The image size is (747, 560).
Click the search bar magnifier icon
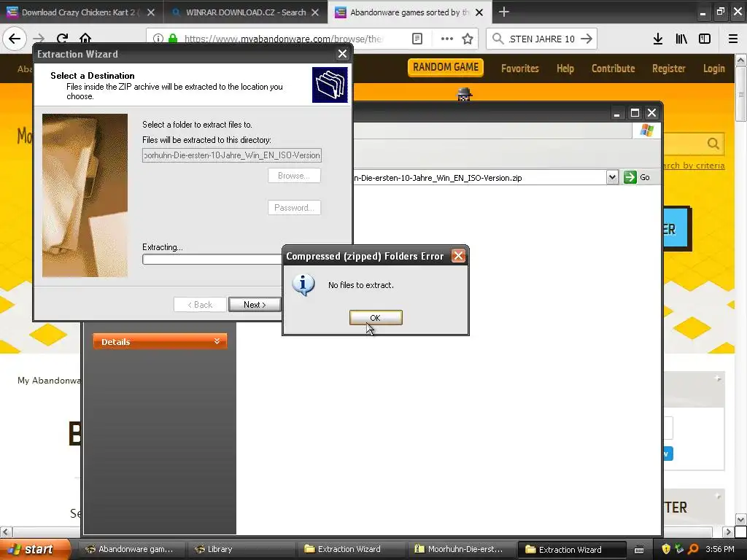[x=498, y=39]
